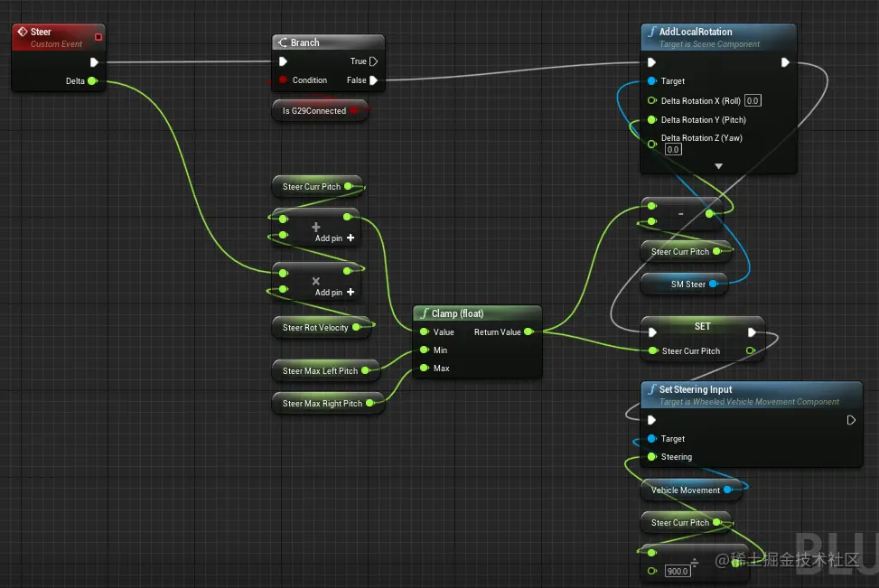Click the SM Steer blue output pin
Screen dimensions: 879x588
[x=713, y=285]
